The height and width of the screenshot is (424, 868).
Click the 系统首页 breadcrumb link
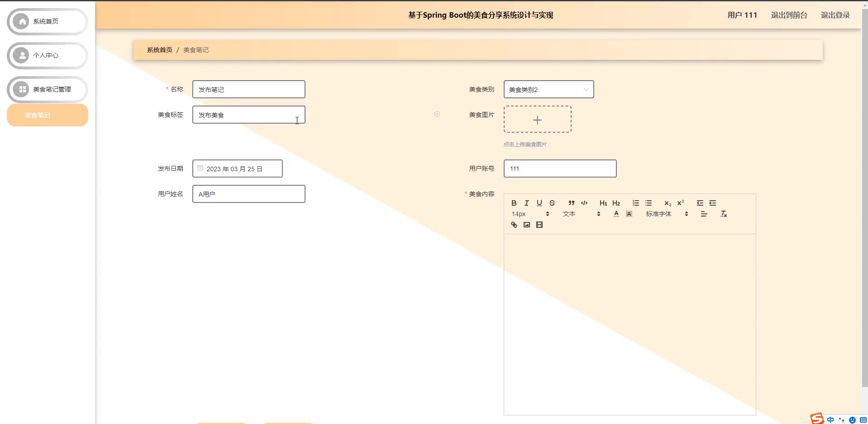(x=159, y=50)
